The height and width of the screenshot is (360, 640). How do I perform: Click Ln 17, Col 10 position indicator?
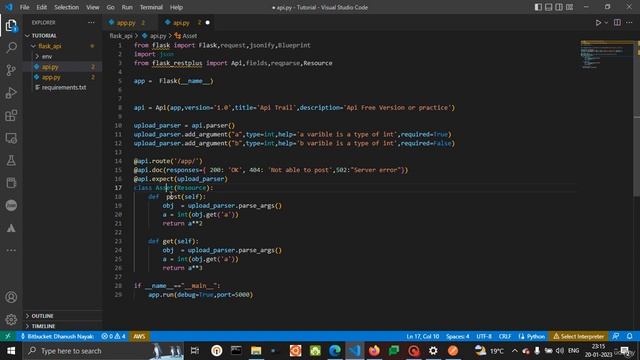tap(423, 336)
